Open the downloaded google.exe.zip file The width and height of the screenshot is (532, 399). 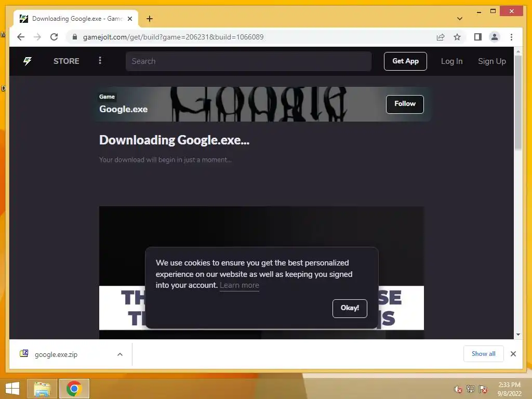click(x=56, y=354)
